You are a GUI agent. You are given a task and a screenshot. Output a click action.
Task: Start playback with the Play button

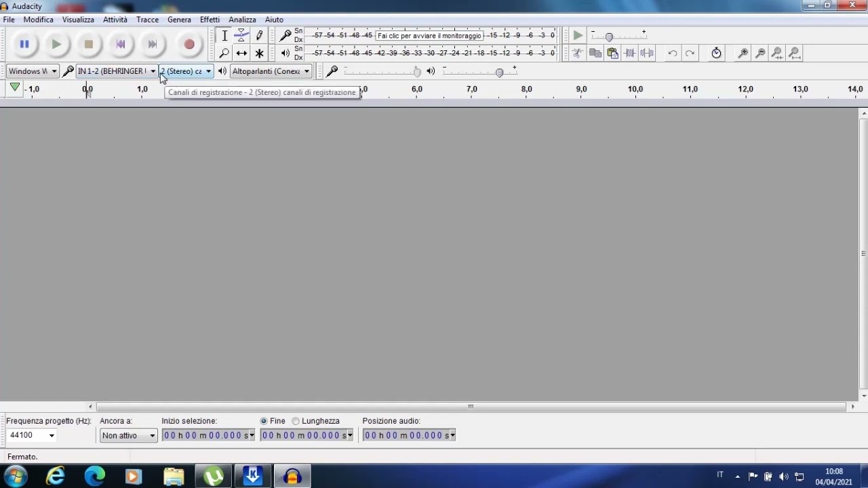56,44
